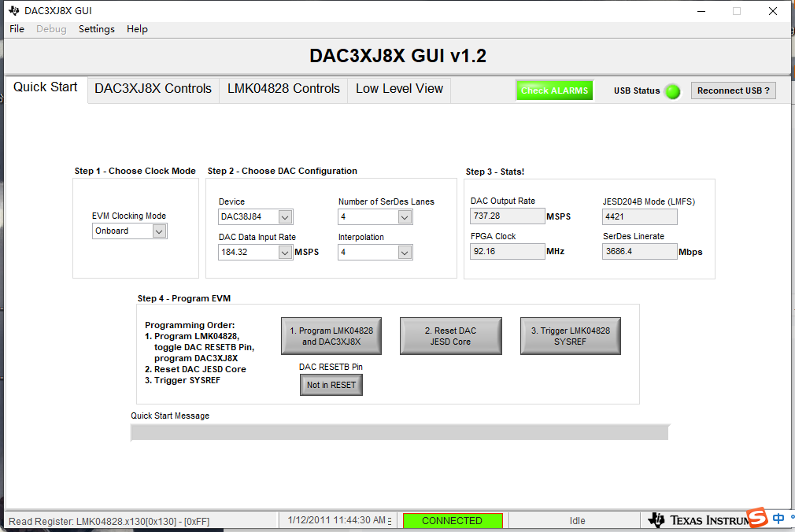Click the green USB Status indicator light
The image size is (795, 532).
672,91
